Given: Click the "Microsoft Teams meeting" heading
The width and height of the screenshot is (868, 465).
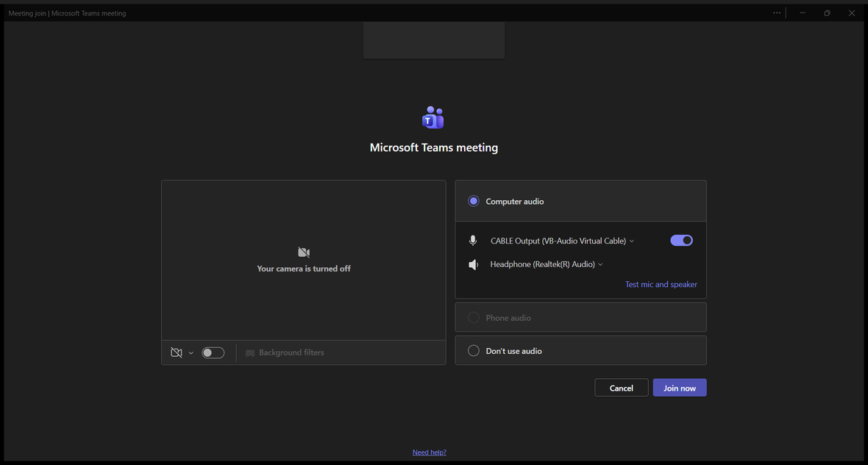Looking at the screenshot, I should point(434,148).
